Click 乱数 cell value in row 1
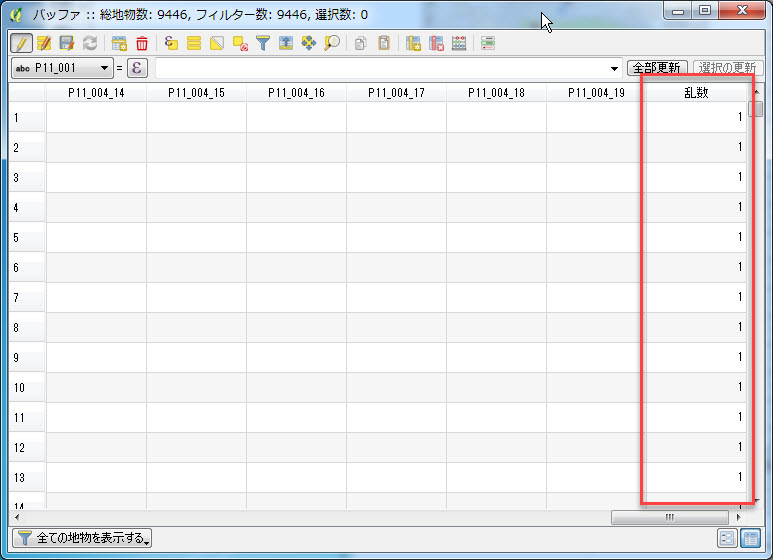This screenshot has height=560, width=773. pyautogui.click(x=696, y=117)
